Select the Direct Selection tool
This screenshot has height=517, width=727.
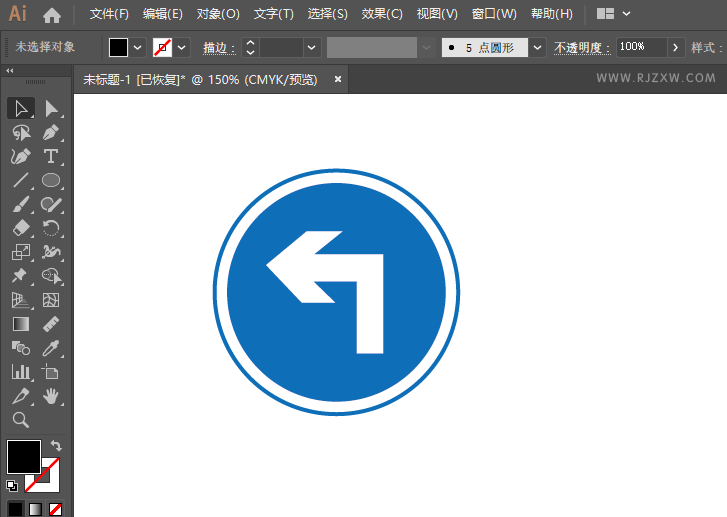tap(51, 109)
